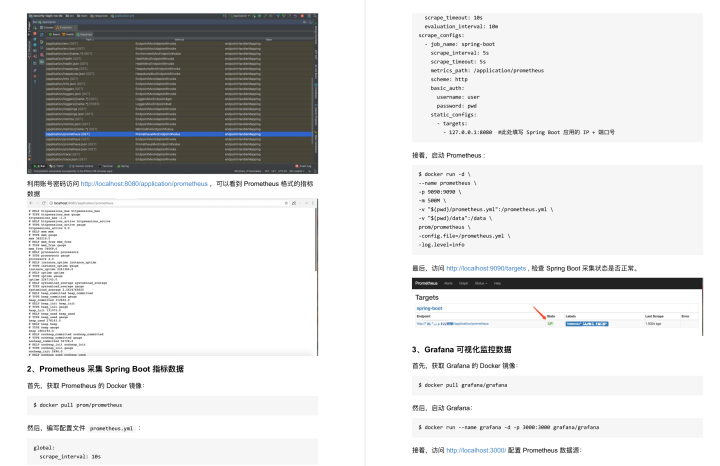Click Graph in Prometheus navbar screenshot
The height and width of the screenshot is (466, 720).
click(464, 283)
